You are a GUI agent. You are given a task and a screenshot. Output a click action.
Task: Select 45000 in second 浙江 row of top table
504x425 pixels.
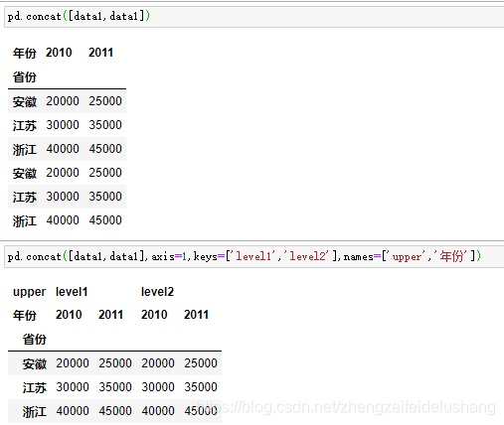(x=105, y=220)
